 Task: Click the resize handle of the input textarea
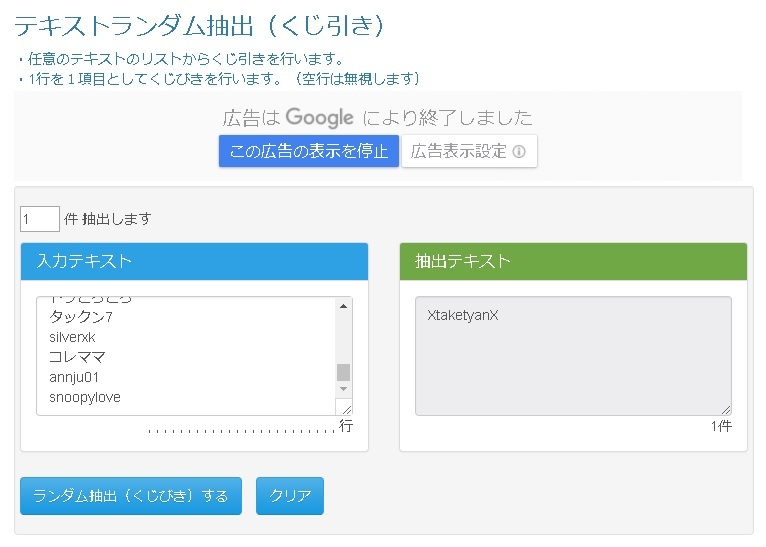(346, 409)
